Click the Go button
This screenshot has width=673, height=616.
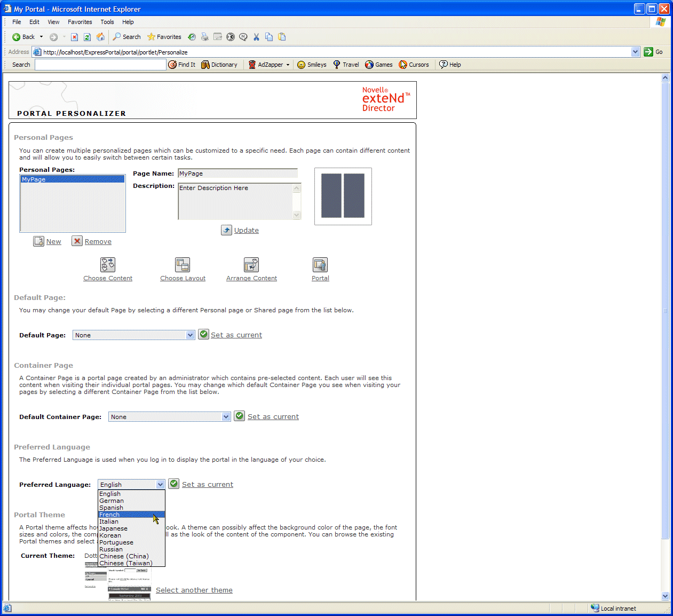point(653,52)
